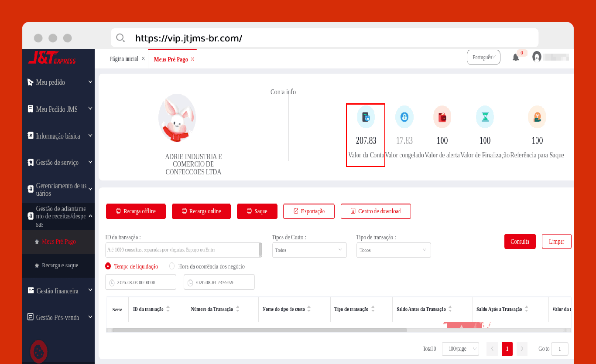The width and height of the screenshot is (596, 364).
Task: Open Meus Pré Pago sidebar item
Action: 58,242
